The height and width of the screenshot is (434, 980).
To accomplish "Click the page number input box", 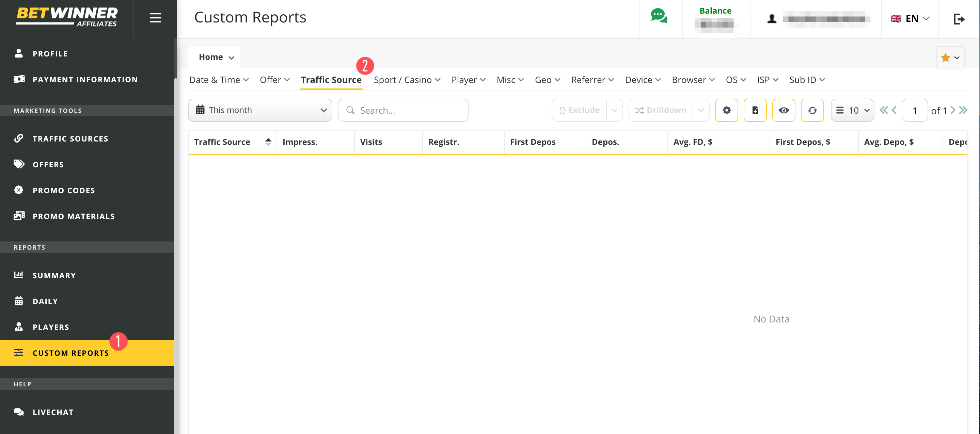I will 914,111.
